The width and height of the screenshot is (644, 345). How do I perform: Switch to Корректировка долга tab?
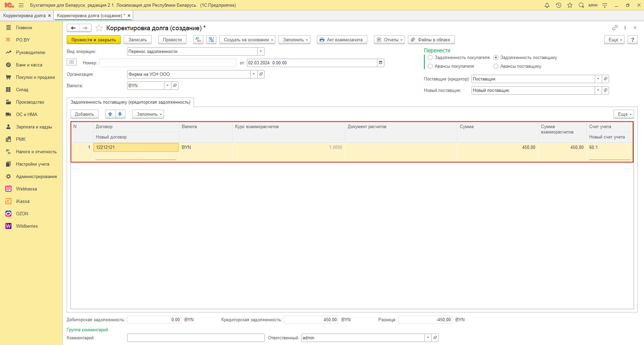click(x=24, y=15)
